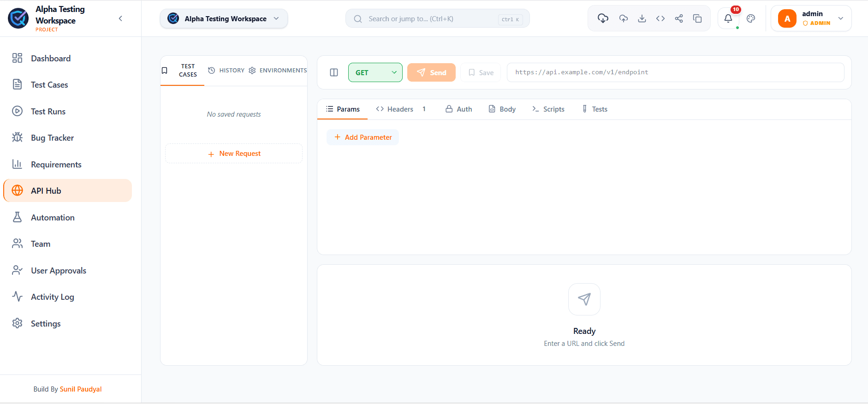Go to Dashboard in sidebar

coord(67,58)
